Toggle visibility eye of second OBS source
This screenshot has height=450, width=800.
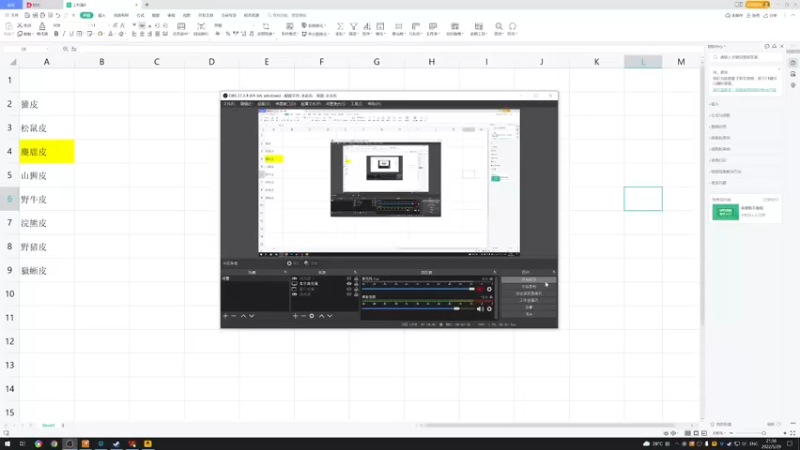pyautogui.click(x=349, y=284)
